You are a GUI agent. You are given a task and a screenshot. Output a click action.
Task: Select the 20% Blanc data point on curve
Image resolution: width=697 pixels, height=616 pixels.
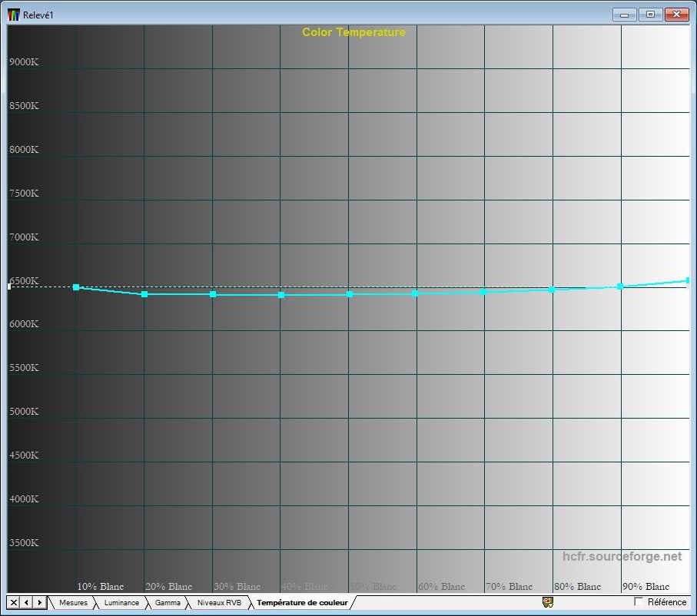pos(144,294)
